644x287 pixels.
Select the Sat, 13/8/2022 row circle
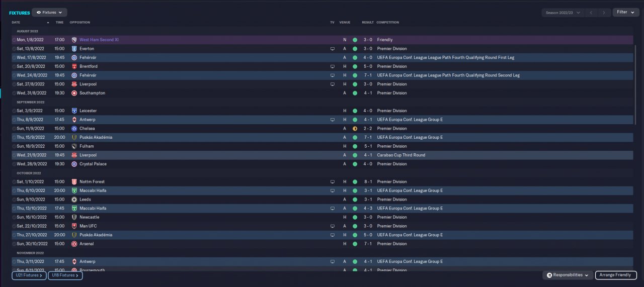pos(14,49)
